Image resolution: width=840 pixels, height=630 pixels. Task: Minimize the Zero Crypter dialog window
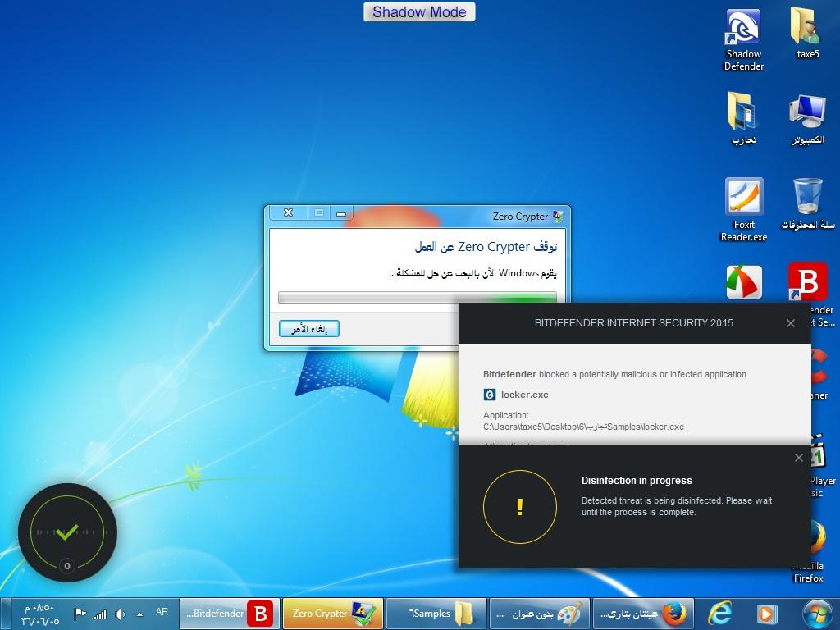341,213
